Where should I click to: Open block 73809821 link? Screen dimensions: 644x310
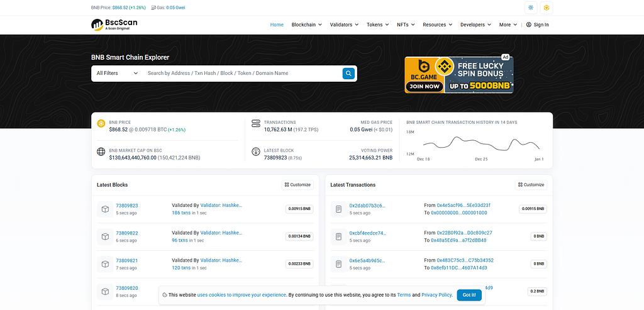[x=127, y=261]
